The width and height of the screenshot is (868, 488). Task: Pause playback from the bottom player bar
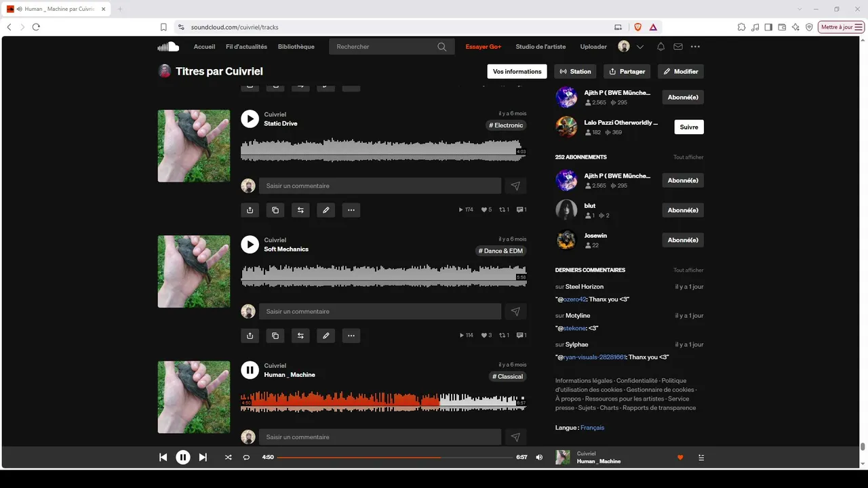click(x=183, y=457)
